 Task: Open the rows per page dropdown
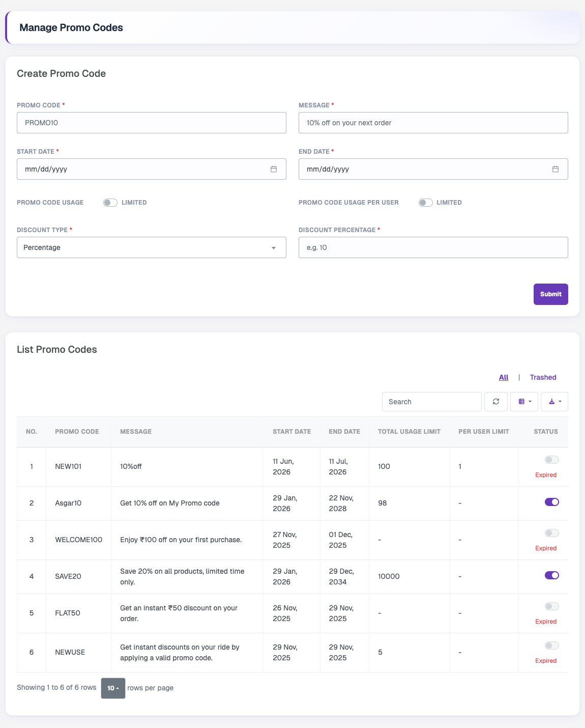coord(113,688)
